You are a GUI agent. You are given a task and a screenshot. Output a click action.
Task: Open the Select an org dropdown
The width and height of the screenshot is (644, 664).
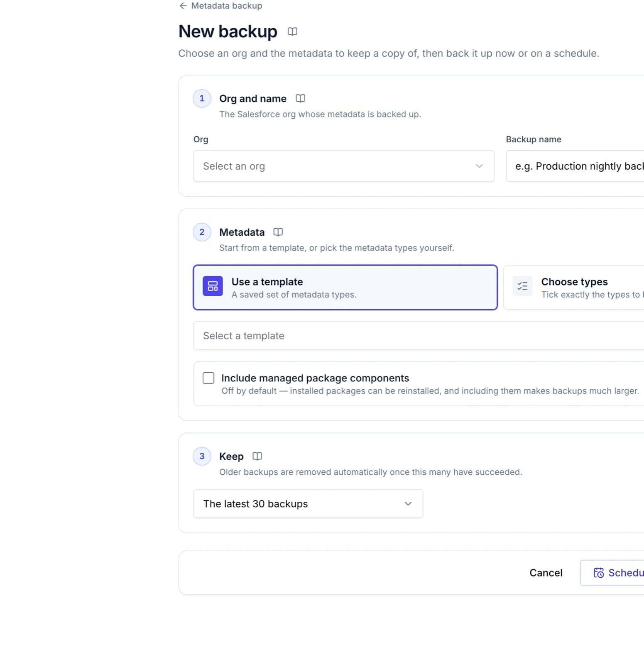click(344, 166)
